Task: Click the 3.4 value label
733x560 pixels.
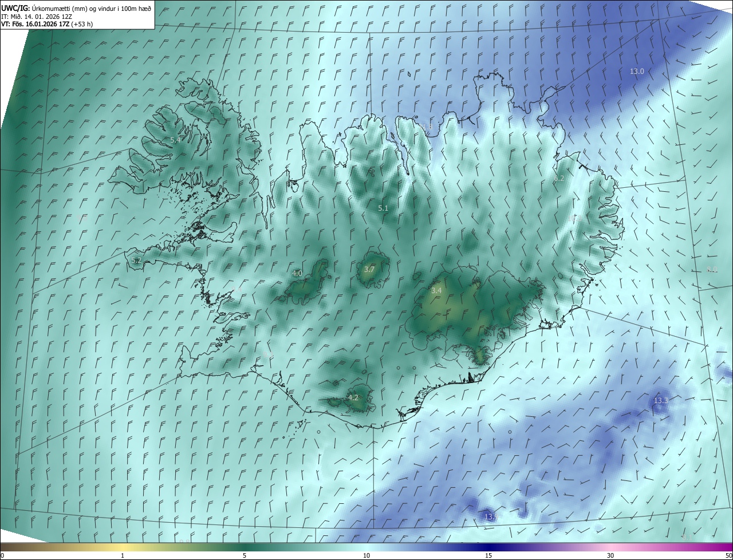Action: (436, 290)
